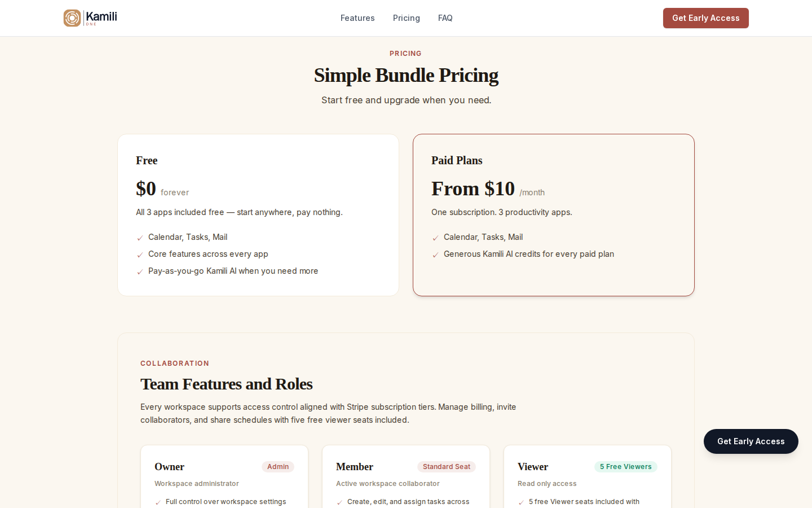Click the Owner role title
Screen dimensions: 812x508
tap(169, 467)
